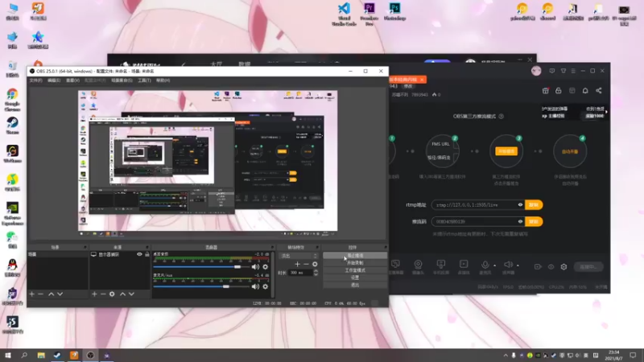Click the speaker icon in streaming app bottom bar
644x362 pixels.
(508, 265)
